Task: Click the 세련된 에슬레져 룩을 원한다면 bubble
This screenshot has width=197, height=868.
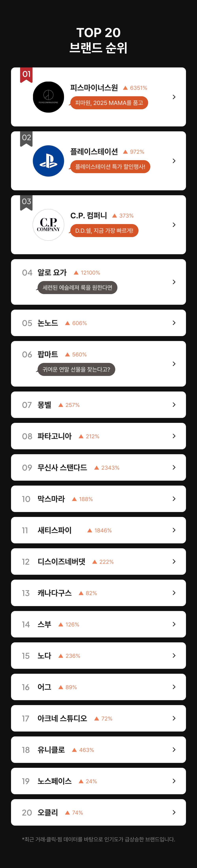Action: (x=77, y=287)
